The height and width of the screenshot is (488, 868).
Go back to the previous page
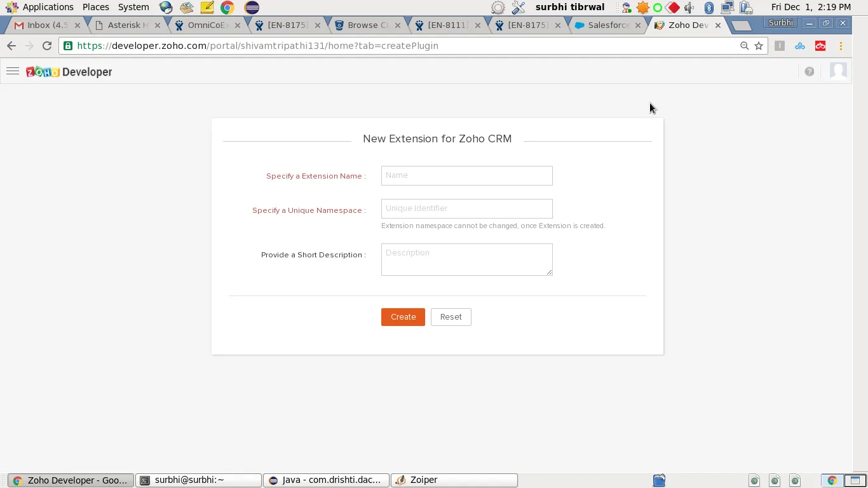[x=11, y=46]
